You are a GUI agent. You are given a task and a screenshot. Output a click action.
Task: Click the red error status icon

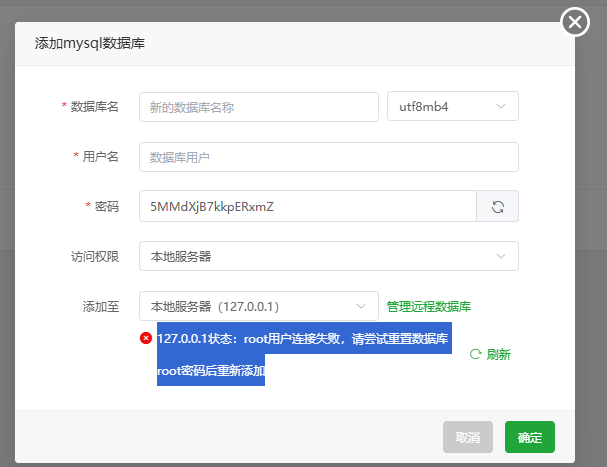[146, 338]
